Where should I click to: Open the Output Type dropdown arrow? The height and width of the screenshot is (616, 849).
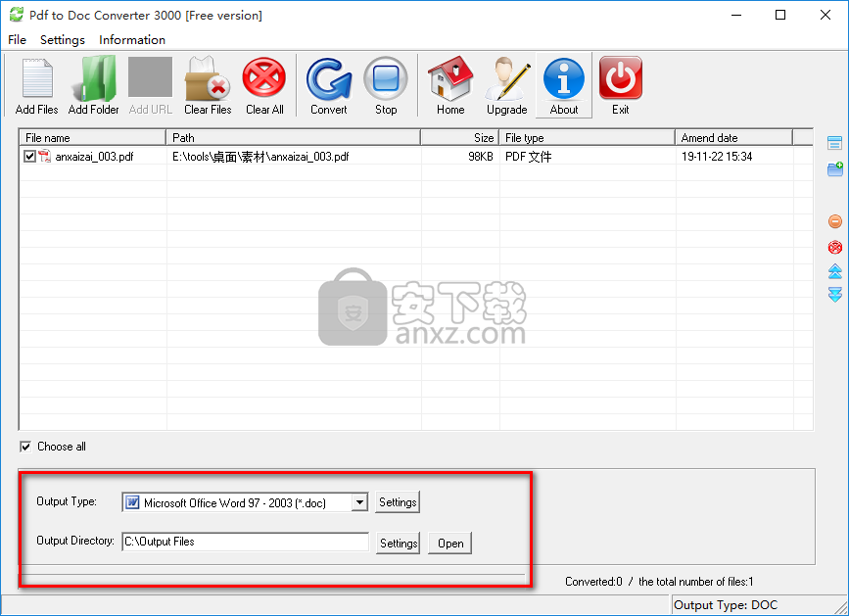(359, 502)
